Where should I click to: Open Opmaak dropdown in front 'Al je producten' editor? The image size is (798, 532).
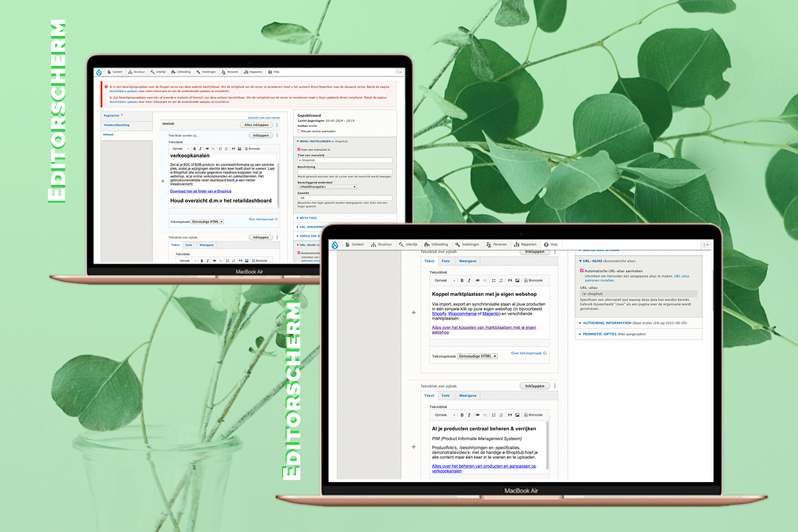click(444, 414)
